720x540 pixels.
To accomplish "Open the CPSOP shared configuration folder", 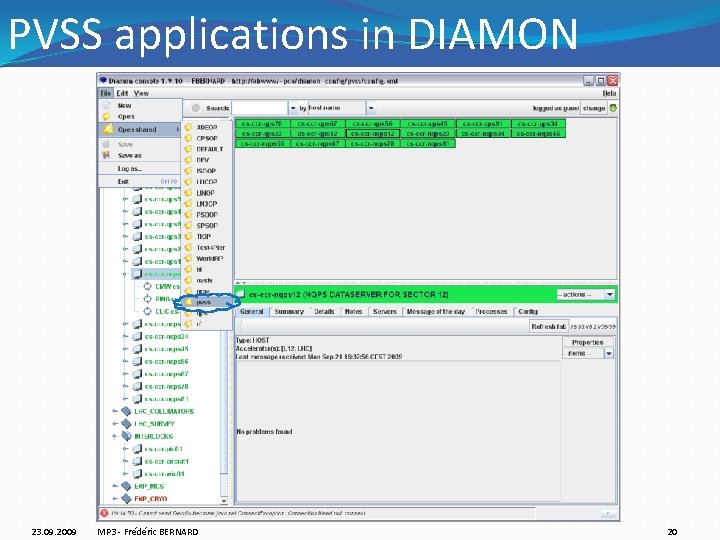I will 206,138.
